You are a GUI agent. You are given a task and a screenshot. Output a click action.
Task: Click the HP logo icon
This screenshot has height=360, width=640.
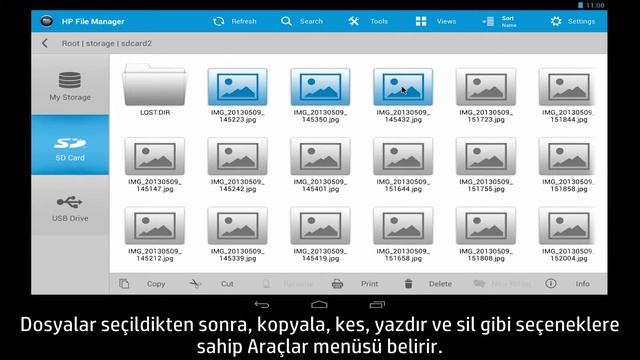[47, 21]
